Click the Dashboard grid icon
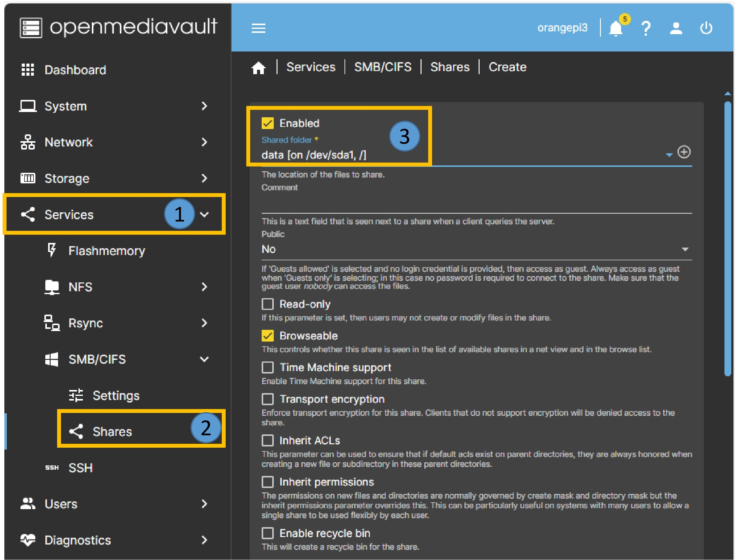 [28, 70]
